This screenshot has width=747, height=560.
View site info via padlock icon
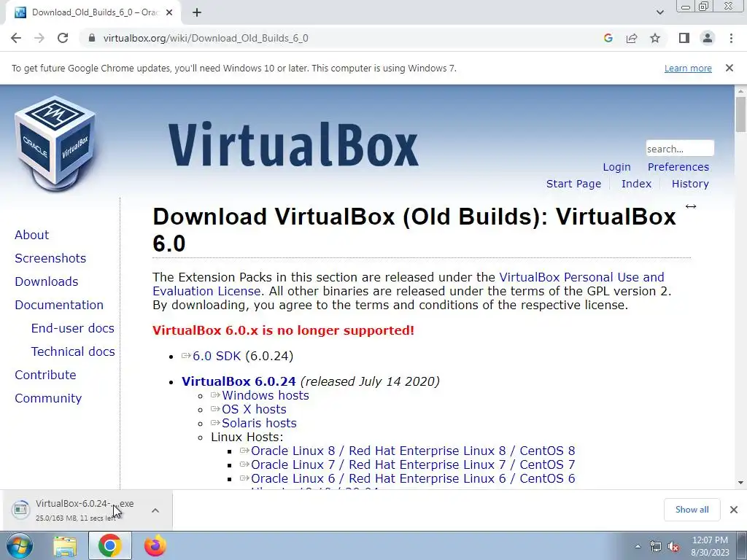[x=92, y=38]
